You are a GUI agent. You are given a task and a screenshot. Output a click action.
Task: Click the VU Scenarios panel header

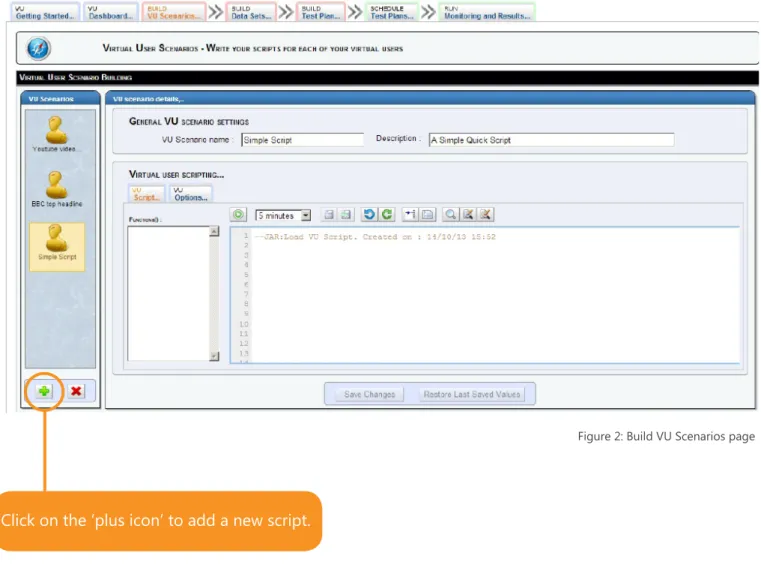[60, 99]
